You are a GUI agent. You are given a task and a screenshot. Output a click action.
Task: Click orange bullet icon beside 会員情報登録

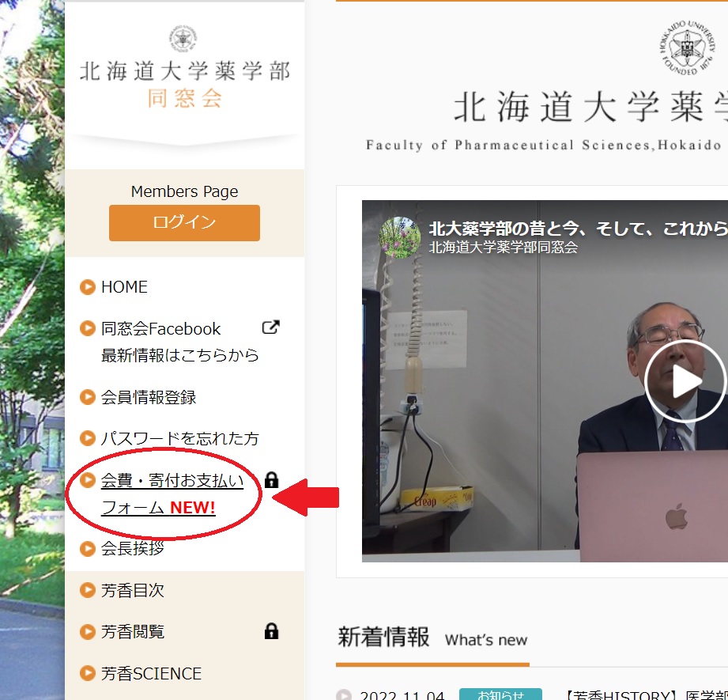click(x=87, y=398)
